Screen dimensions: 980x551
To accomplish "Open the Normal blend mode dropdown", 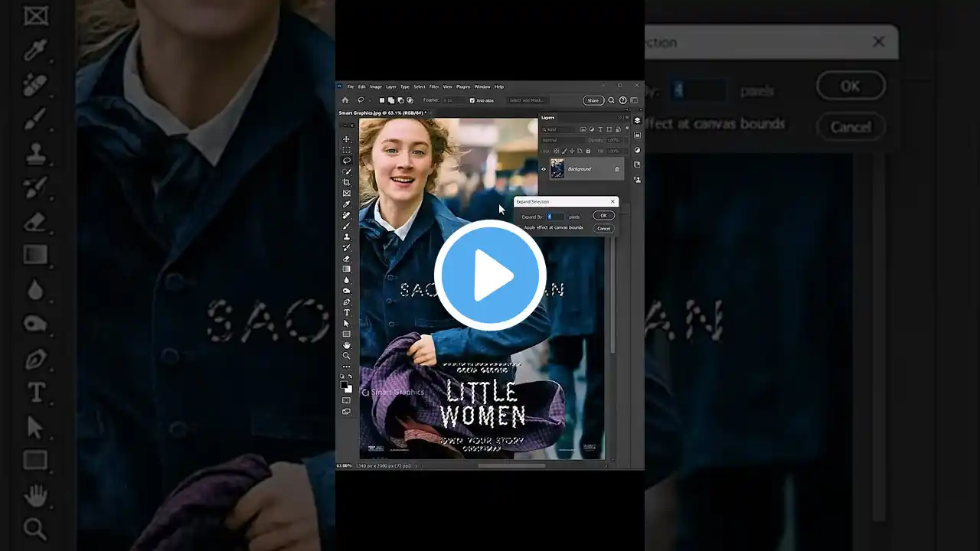I will 563,140.
